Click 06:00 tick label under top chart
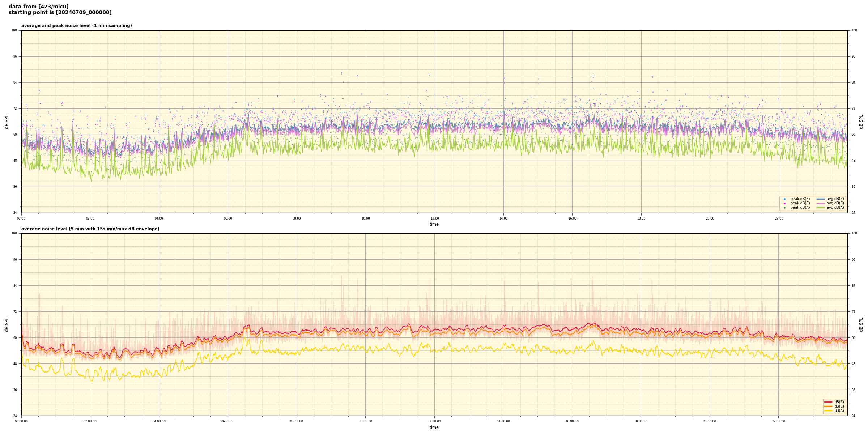868x434 pixels. point(228,218)
